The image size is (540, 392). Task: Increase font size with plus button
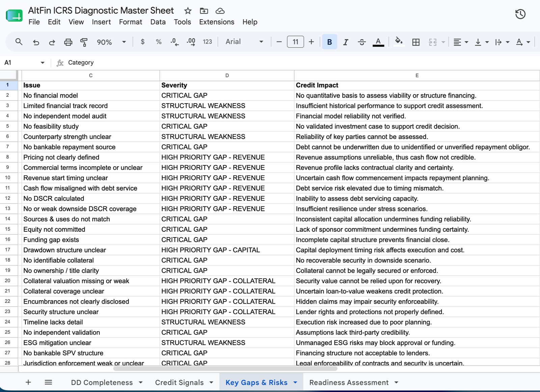(311, 42)
